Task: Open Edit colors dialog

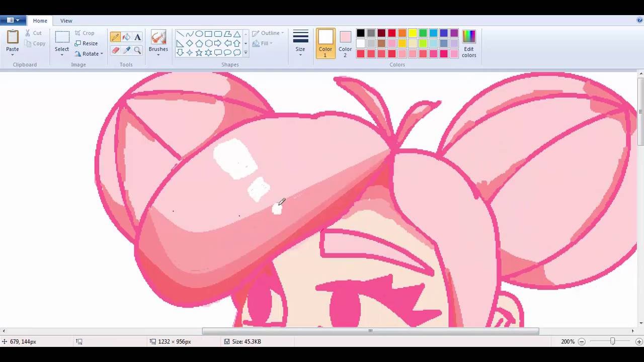Action: pyautogui.click(x=469, y=43)
